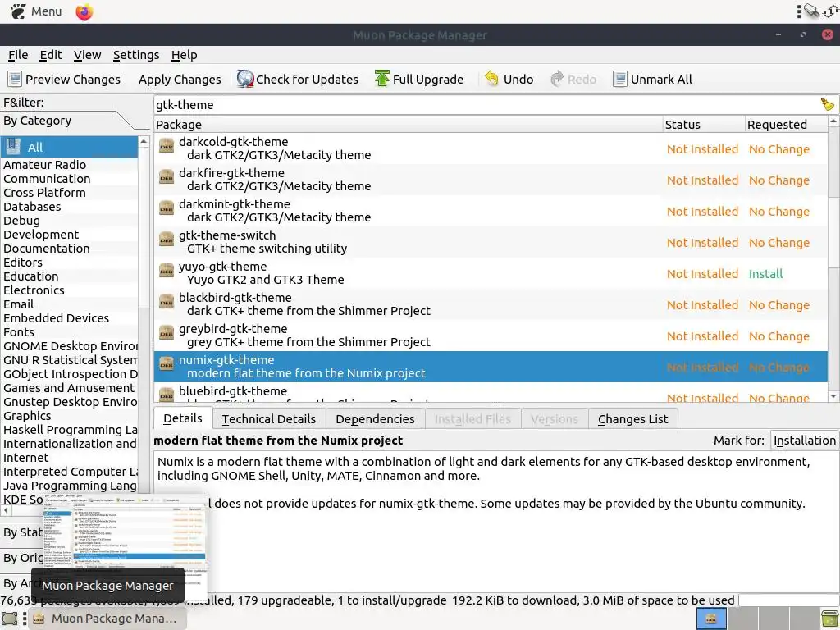Screen dimensions: 840x630
Task: Click Muon Package Manager taskbar button
Action: click(107, 619)
